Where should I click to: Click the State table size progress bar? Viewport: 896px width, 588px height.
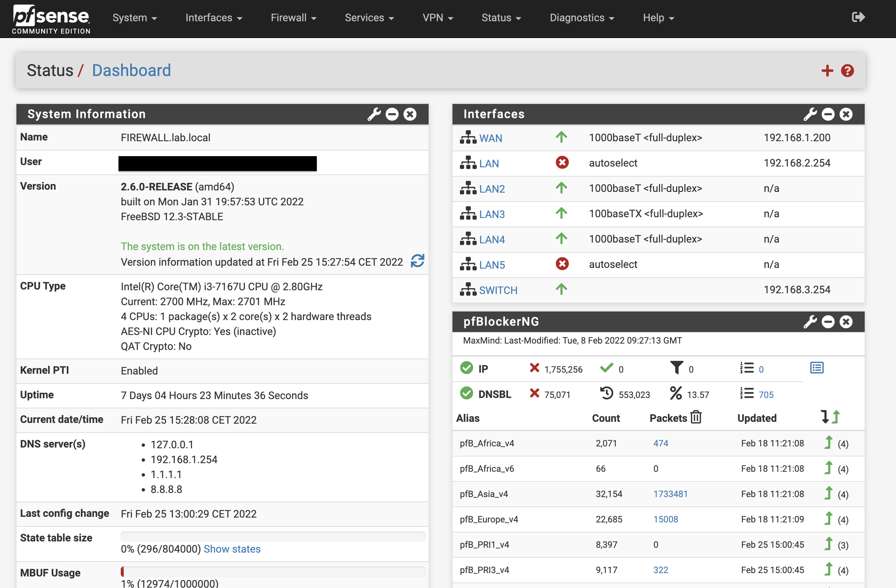pos(273,536)
